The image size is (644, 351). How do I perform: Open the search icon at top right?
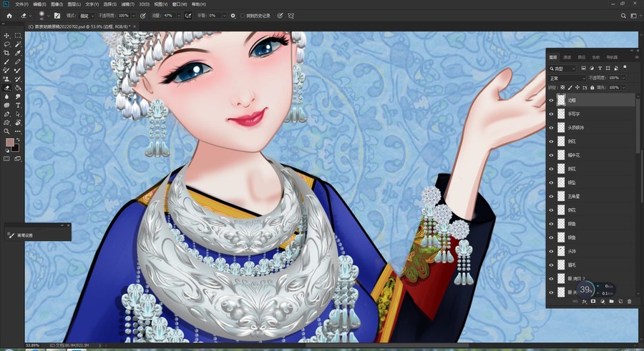pos(623,16)
